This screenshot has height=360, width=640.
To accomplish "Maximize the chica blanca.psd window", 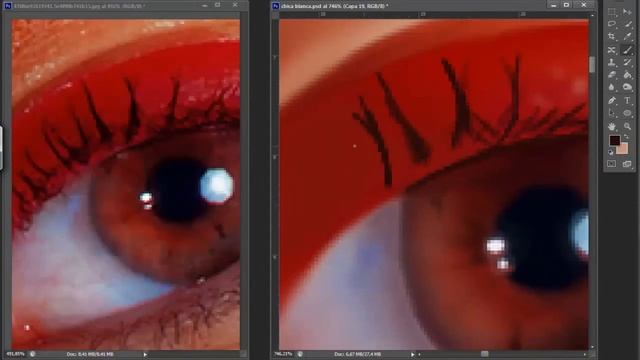I will tap(567, 5).
